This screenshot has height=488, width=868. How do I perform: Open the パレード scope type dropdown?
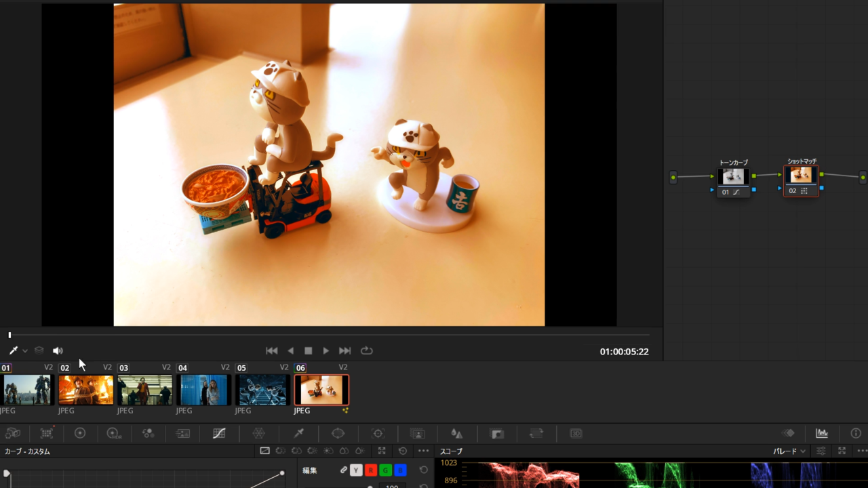[789, 451]
